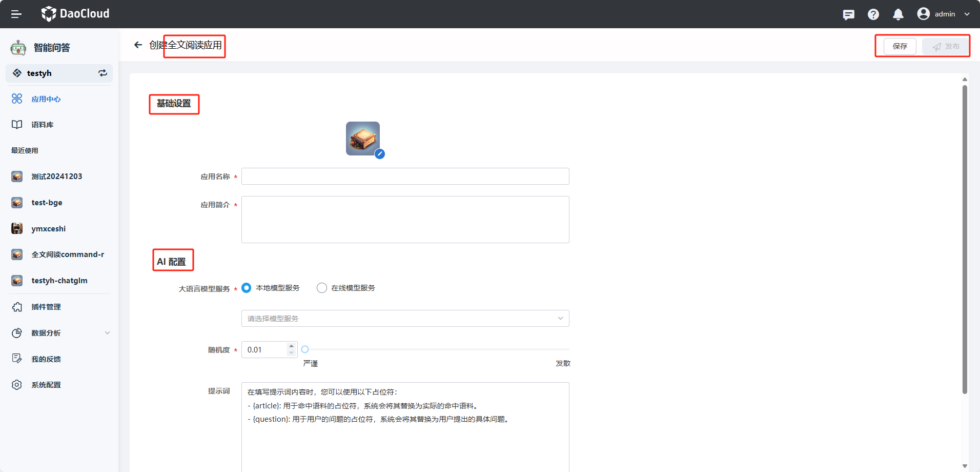Open the 数据分析 sidebar section

pyautogui.click(x=45, y=333)
